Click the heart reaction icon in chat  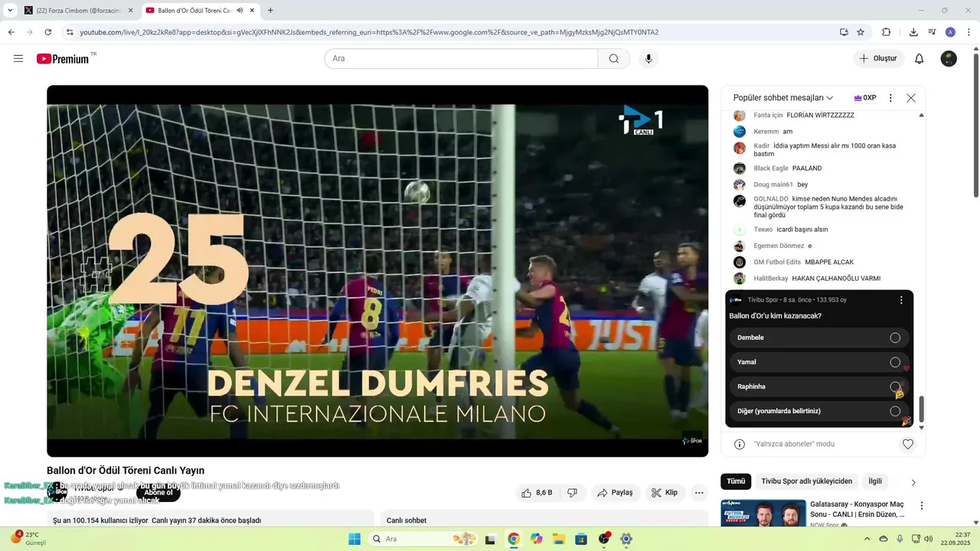click(908, 444)
